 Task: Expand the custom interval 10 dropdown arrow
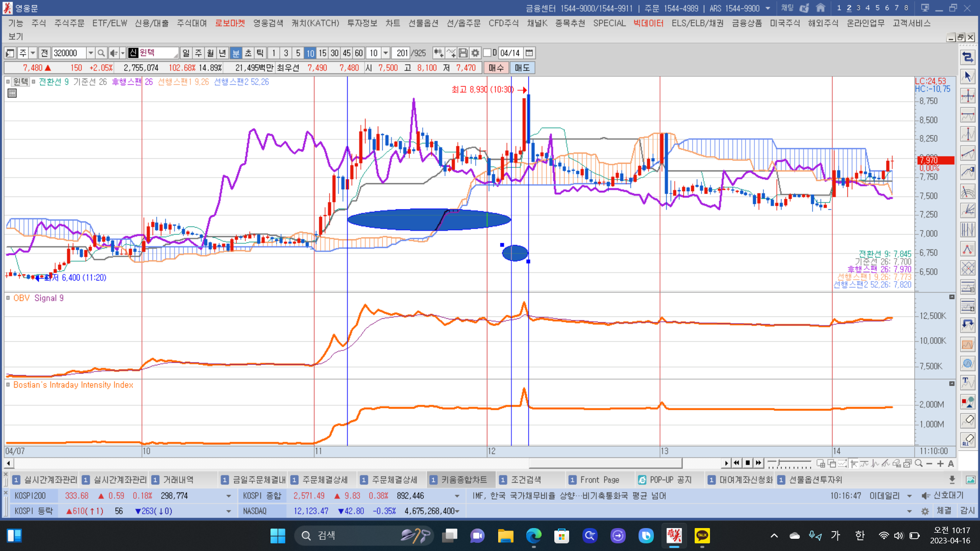(386, 53)
